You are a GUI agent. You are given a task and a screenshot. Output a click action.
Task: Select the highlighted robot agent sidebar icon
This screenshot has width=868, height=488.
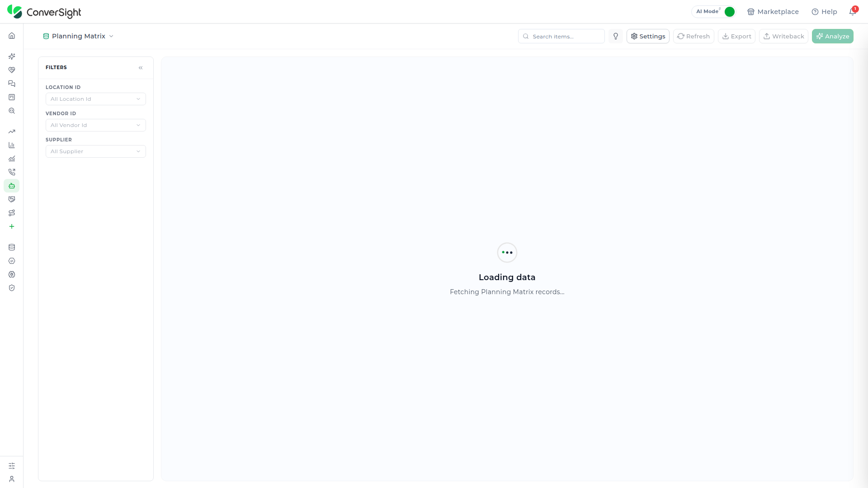[x=12, y=186]
